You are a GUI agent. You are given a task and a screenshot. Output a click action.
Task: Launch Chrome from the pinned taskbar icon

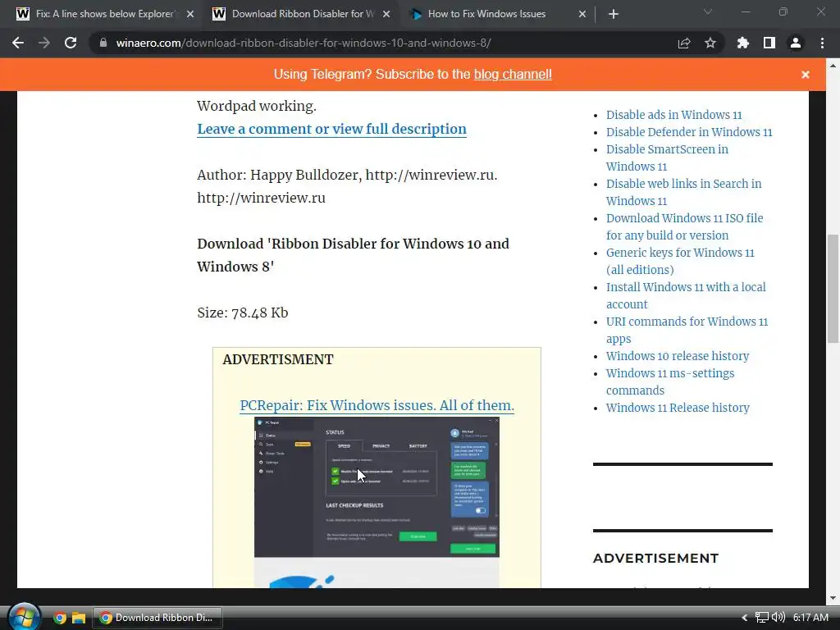coord(59,618)
